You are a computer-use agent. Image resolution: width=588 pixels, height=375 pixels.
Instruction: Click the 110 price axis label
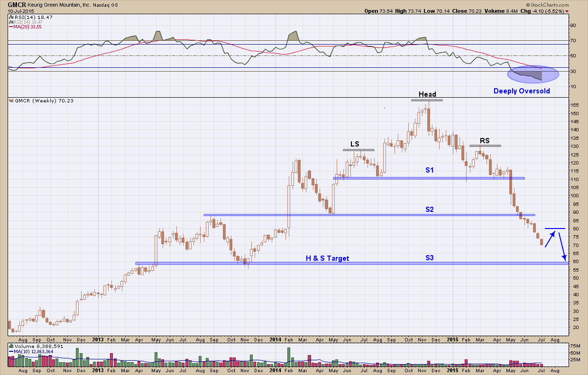tap(575, 179)
